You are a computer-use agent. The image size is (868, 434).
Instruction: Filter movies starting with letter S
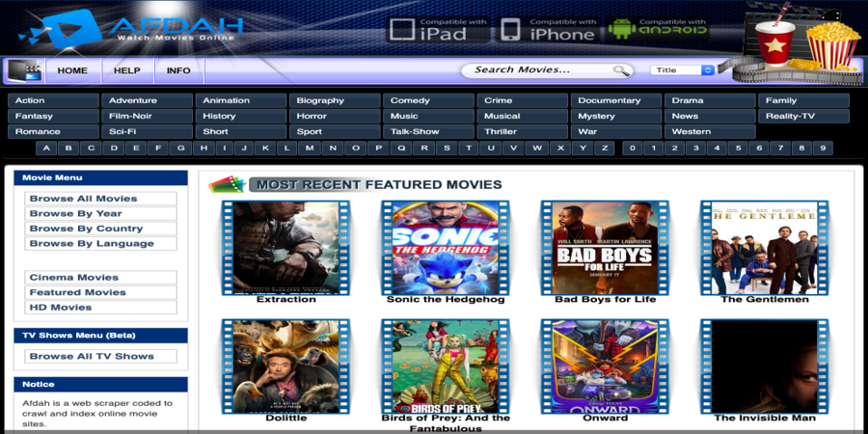447,149
